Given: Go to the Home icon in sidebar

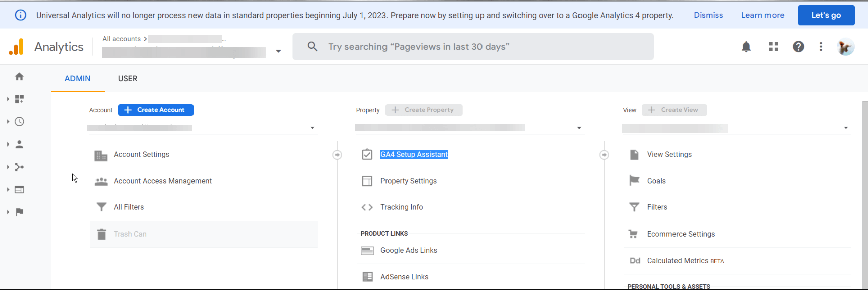Looking at the screenshot, I should click(19, 76).
